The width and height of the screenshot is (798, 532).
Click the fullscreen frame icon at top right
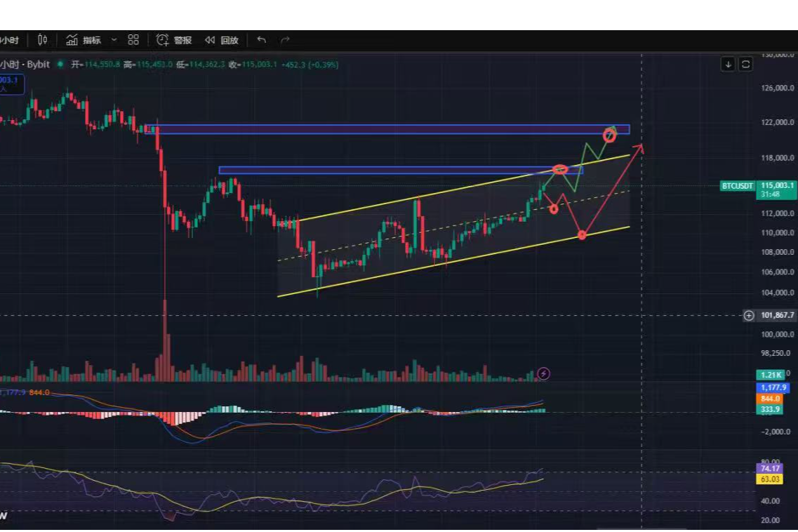click(745, 64)
